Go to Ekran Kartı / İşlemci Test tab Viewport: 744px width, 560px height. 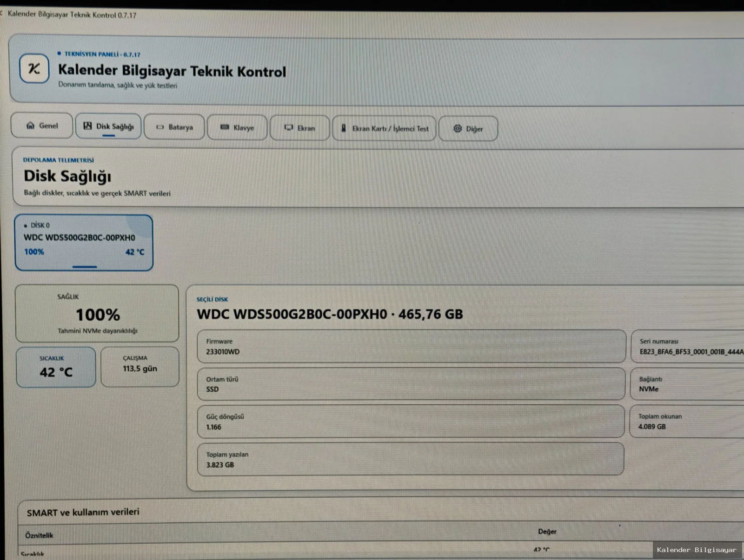(x=384, y=128)
